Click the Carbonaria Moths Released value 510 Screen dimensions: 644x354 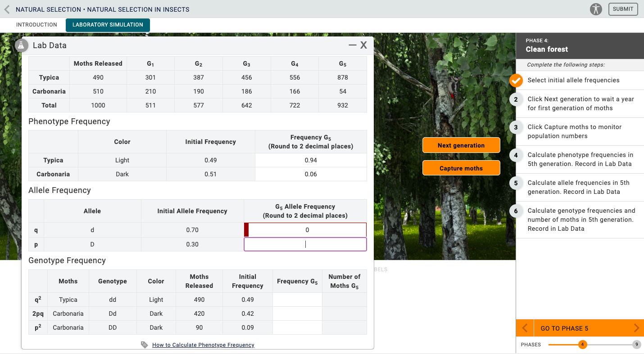pos(98,91)
